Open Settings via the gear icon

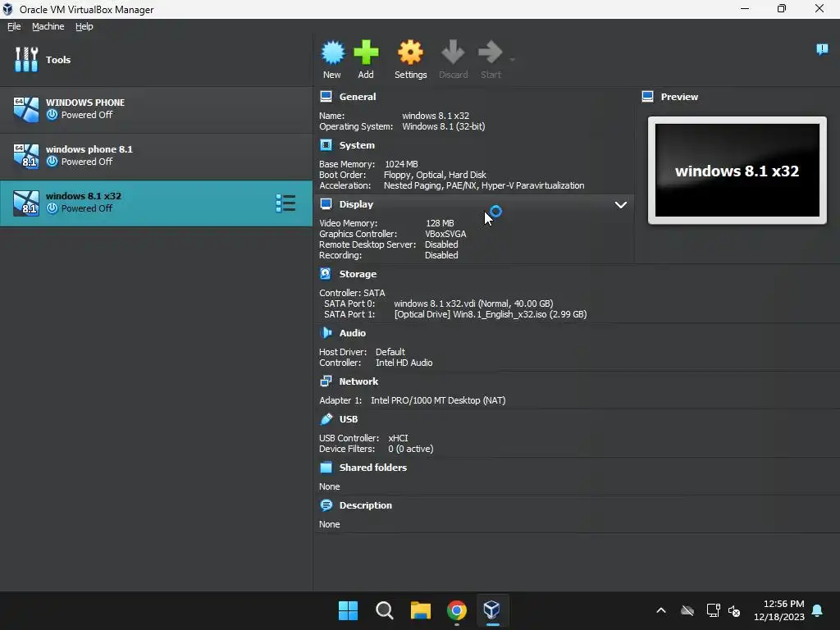(x=410, y=52)
